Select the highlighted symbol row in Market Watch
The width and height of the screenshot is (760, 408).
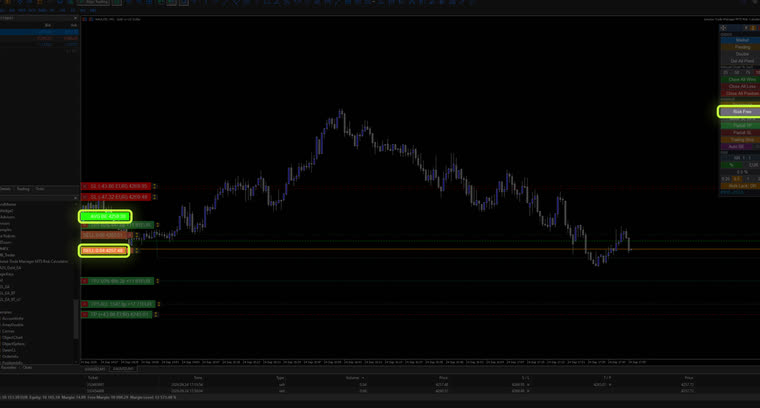tap(39, 32)
